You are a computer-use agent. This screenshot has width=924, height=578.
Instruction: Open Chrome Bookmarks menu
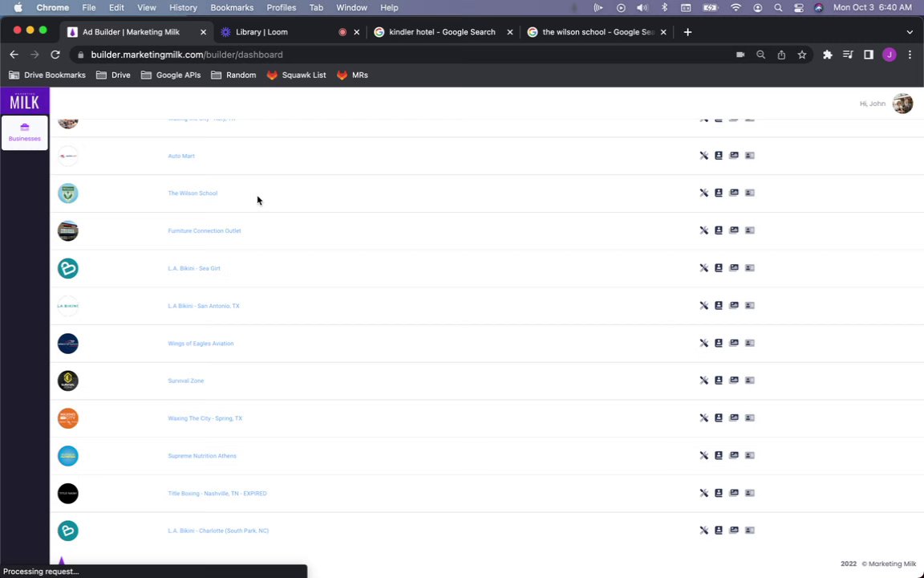(x=232, y=8)
